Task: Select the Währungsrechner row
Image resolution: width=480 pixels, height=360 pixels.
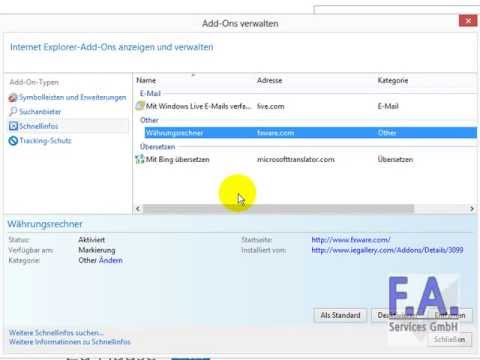Action: click(x=311, y=133)
